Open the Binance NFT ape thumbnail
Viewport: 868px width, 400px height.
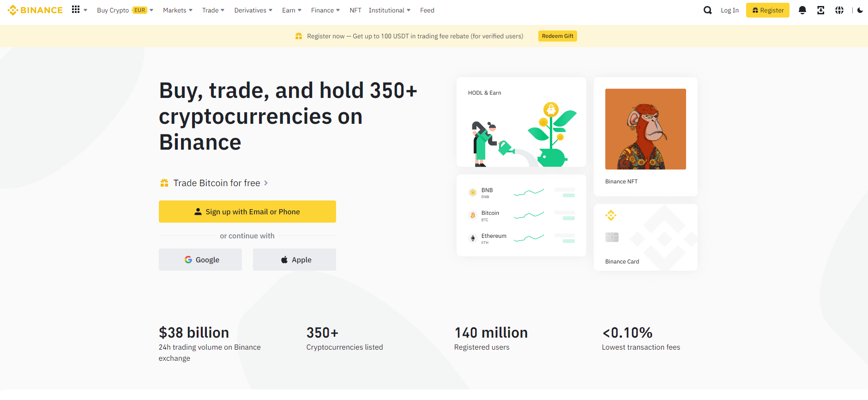pos(645,129)
